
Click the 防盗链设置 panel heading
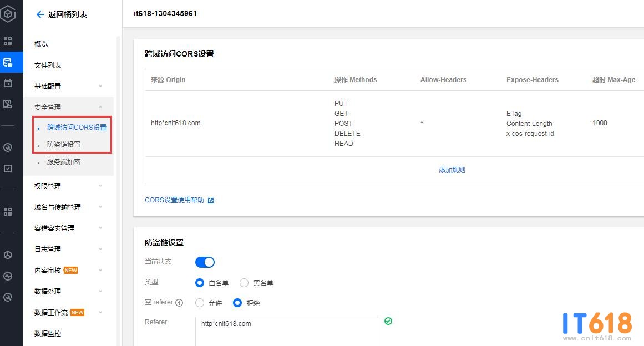[x=164, y=242]
